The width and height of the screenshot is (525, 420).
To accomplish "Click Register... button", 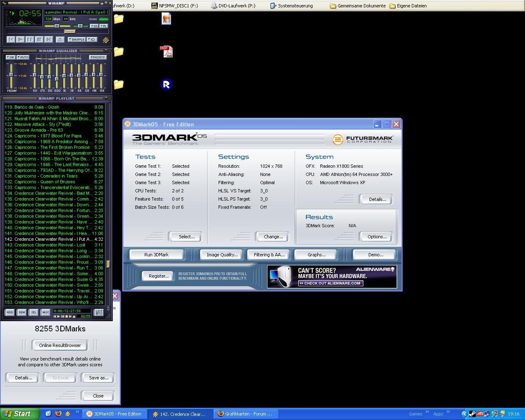I will pos(159,276).
